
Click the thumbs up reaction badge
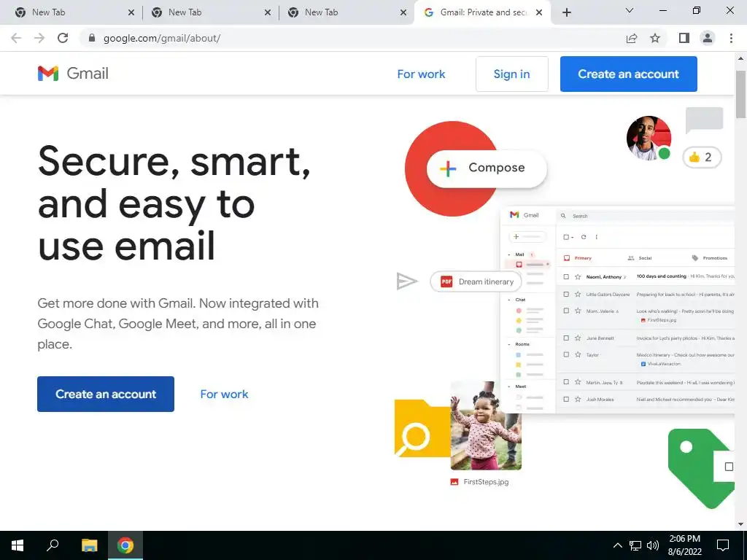pos(702,157)
